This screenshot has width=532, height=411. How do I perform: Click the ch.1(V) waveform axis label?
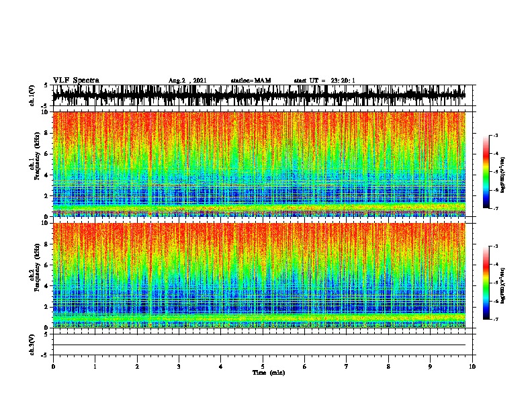(32, 95)
